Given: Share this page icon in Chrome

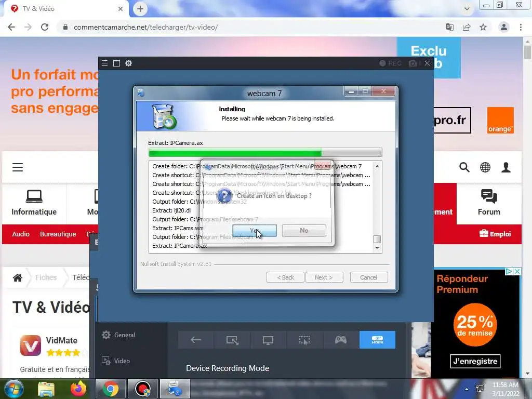Looking at the screenshot, I should pyautogui.click(x=467, y=27).
